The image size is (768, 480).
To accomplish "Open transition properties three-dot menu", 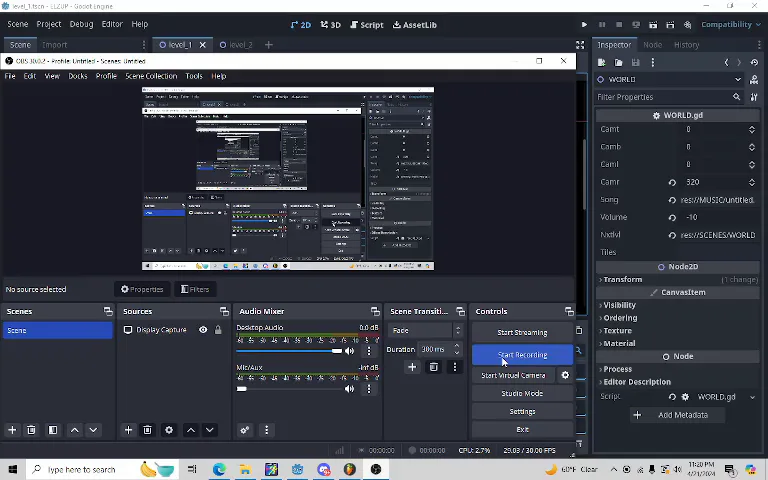I will 455,367.
